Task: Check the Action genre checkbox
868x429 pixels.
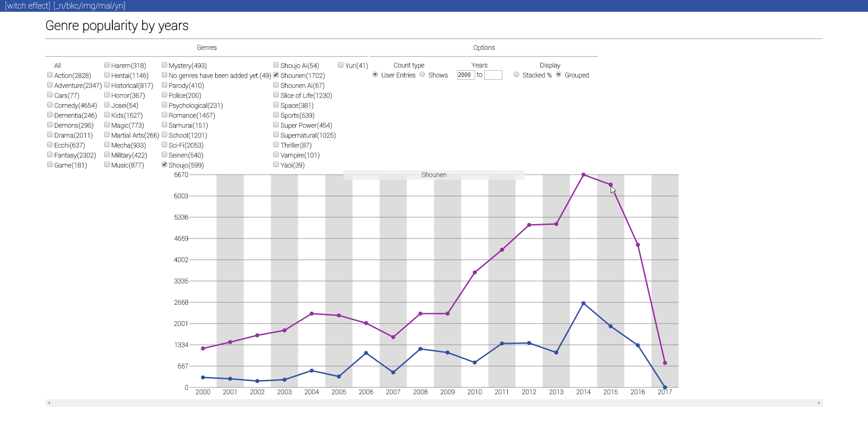Action: 50,75
